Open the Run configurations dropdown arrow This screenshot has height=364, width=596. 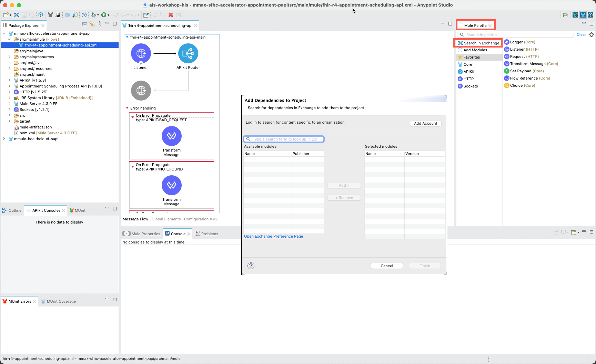108,15
